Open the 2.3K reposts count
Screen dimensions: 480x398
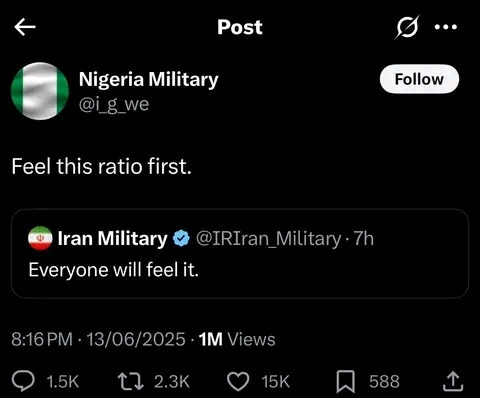coord(172,381)
